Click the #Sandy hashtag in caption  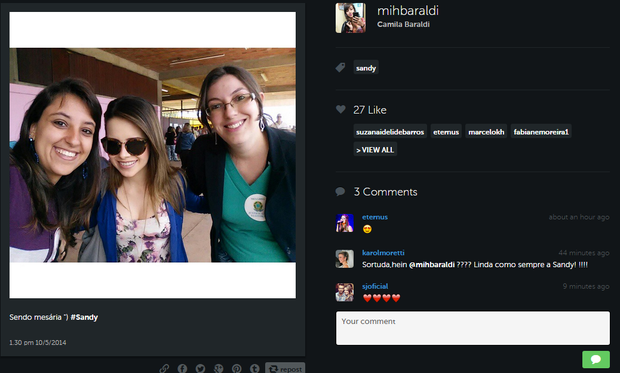(x=84, y=317)
